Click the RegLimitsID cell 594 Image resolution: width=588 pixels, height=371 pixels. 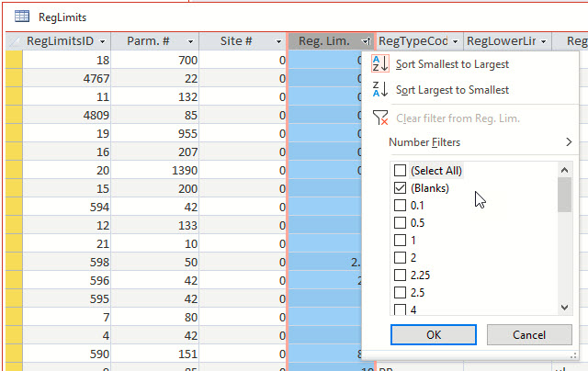67,207
